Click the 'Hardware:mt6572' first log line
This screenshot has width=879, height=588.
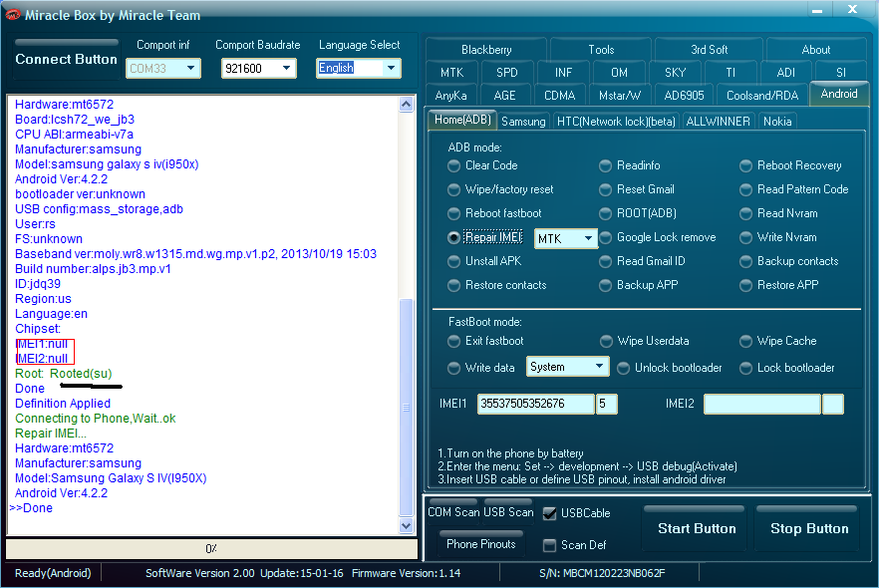pos(64,105)
